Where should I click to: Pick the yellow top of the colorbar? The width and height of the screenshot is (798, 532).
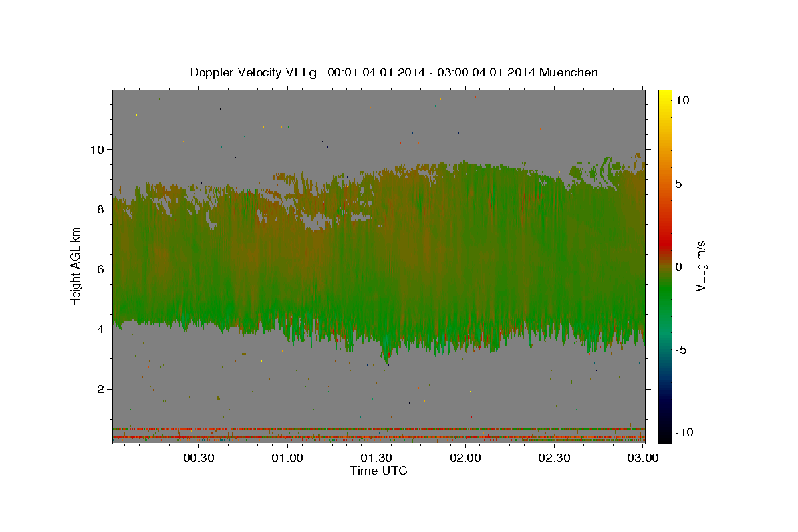[665, 94]
